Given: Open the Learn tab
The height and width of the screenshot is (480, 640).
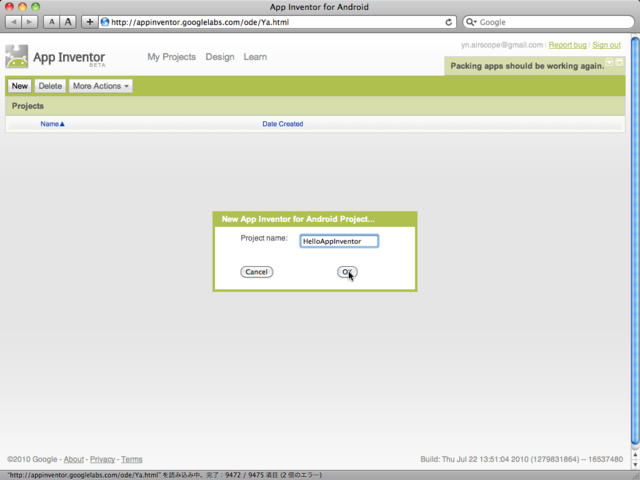Looking at the screenshot, I should [255, 57].
